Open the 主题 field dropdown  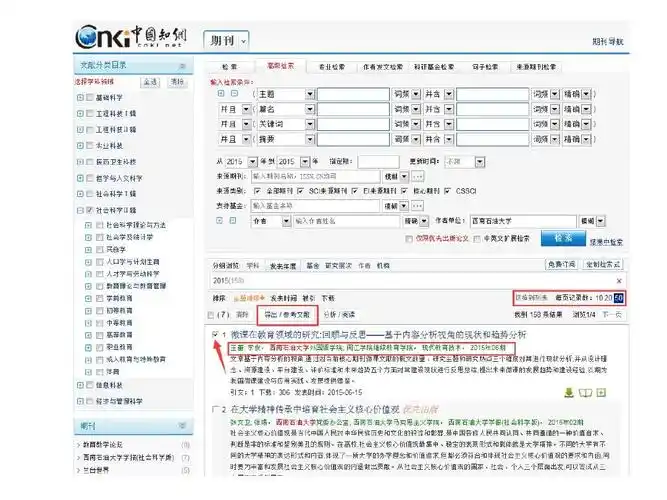tap(310, 94)
